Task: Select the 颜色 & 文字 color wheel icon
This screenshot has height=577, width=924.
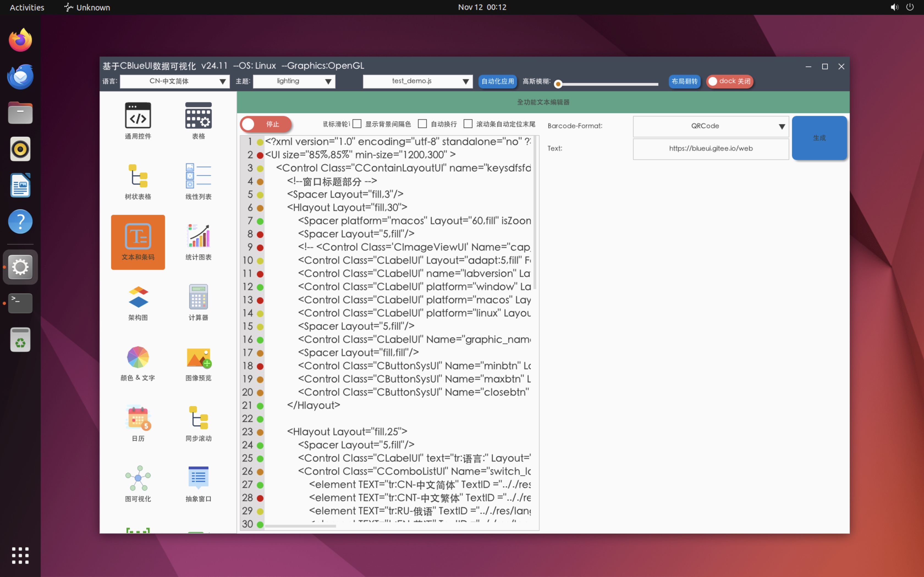Action: coord(138,357)
